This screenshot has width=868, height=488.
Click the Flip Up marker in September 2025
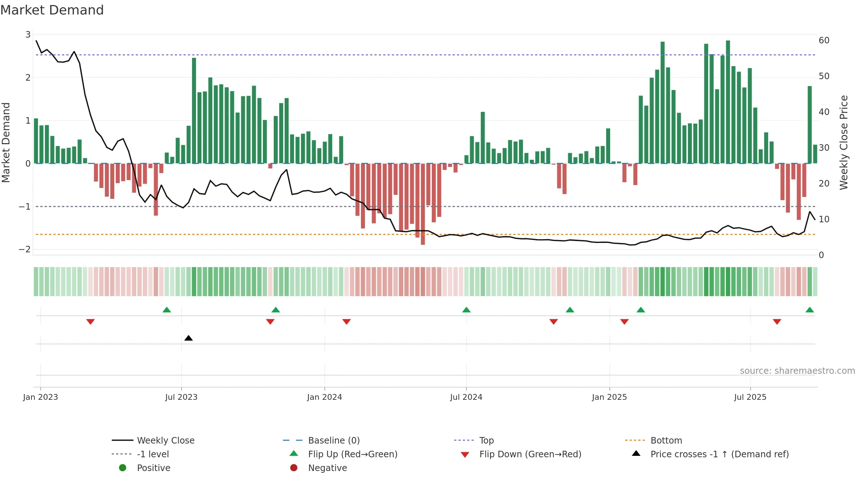(810, 310)
